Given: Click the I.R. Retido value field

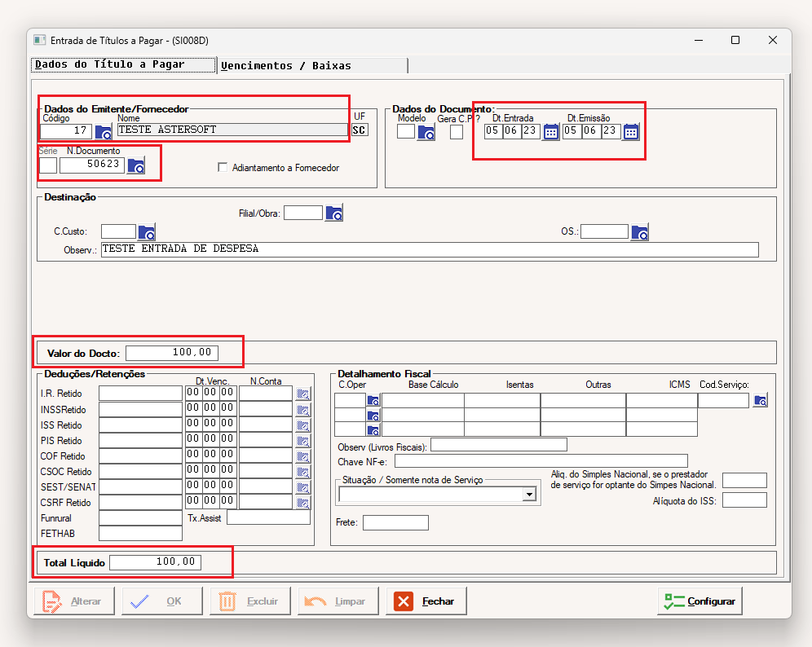Looking at the screenshot, I should click(x=140, y=394).
